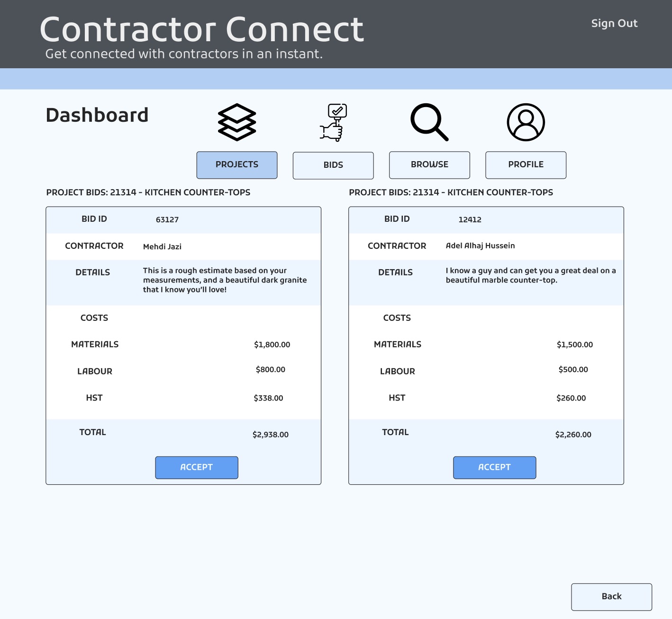Accept Adel Alhaj Hussein's bid
672x619 pixels.
(x=494, y=467)
